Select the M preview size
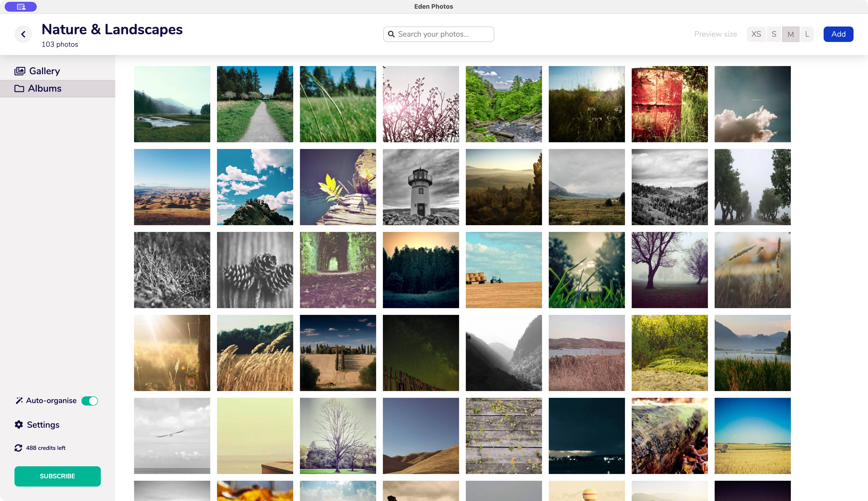The height and width of the screenshot is (501, 868). pyautogui.click(x=791, y=34)
